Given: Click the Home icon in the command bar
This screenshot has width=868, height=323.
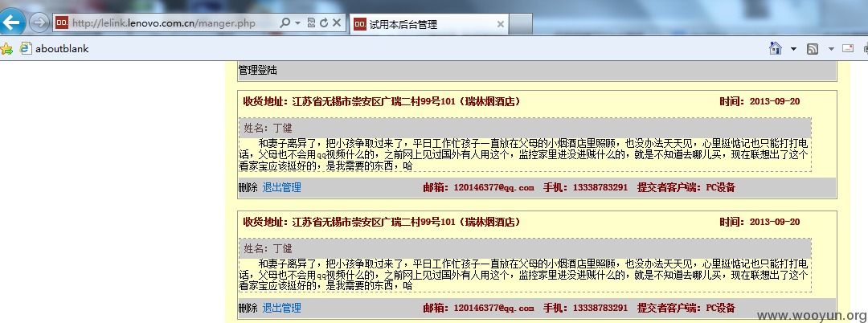Looking at the screenshot, I should pos(776,49).
